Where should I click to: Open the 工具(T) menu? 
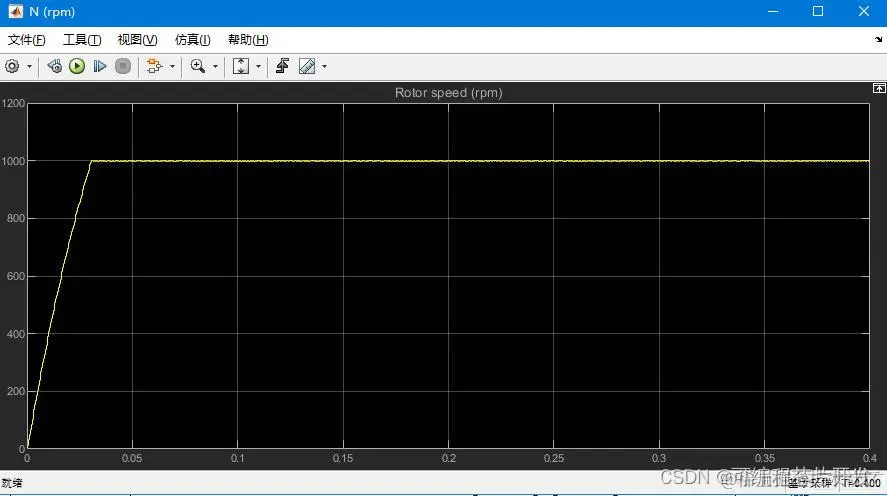coord(82,40)
